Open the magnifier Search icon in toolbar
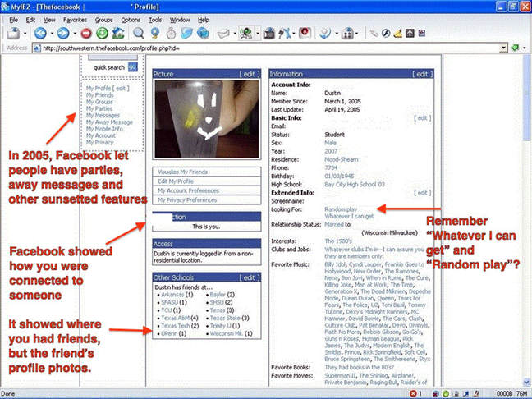Screen dimensions: 532x399 point(138,33)
